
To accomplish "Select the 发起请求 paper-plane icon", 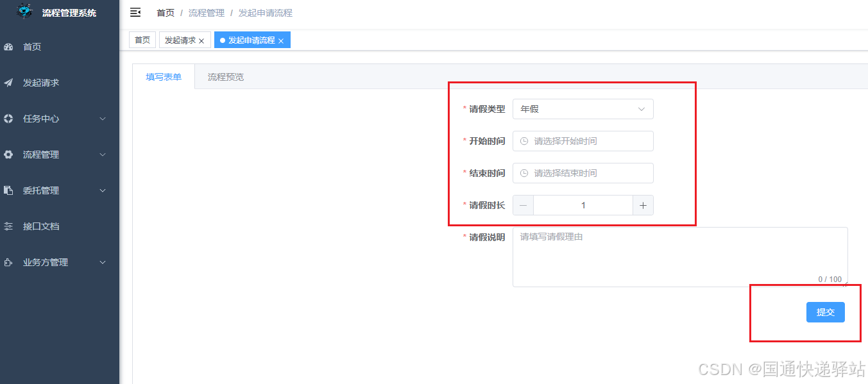I will point(8,82).
